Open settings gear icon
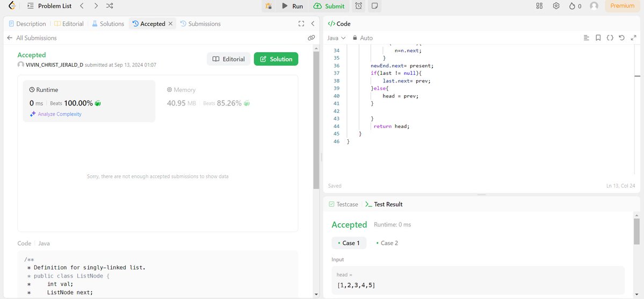644x299 pixels. click(x=556, y=6)
